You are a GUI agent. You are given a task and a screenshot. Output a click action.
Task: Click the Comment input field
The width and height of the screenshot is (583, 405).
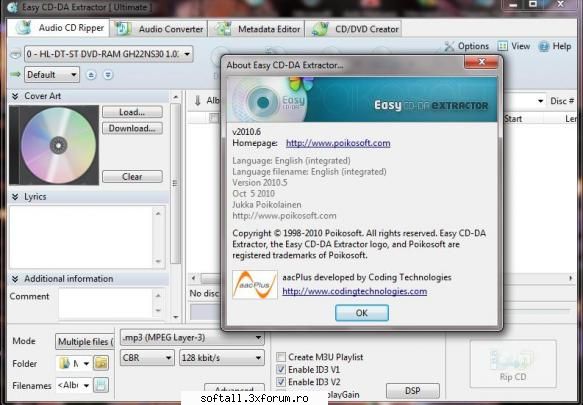(106, 304)
